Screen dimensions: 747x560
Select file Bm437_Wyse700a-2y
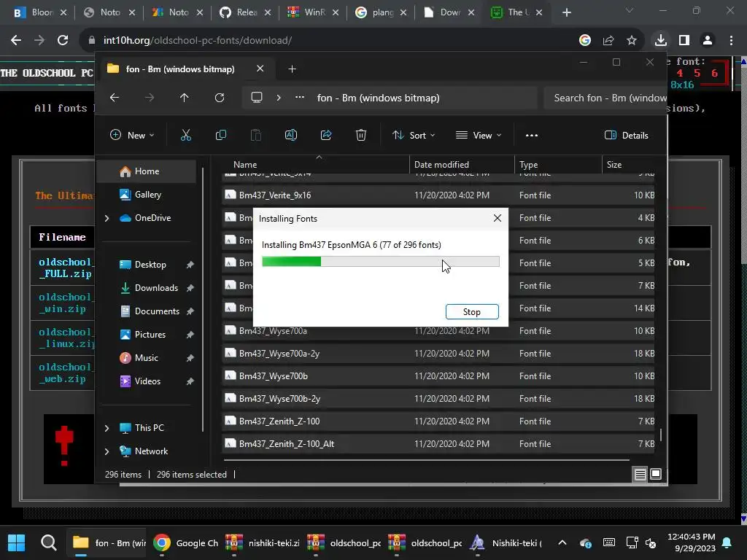pos(438,354)
